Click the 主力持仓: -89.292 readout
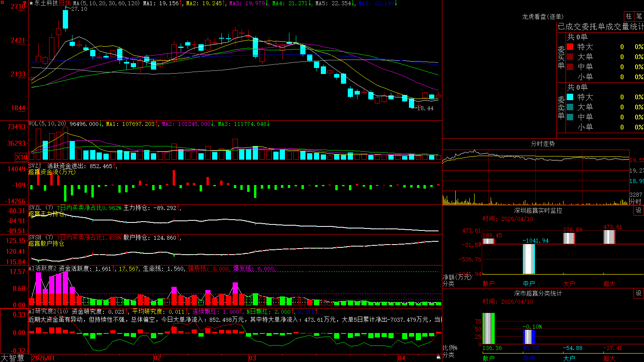 coord(152,208)
